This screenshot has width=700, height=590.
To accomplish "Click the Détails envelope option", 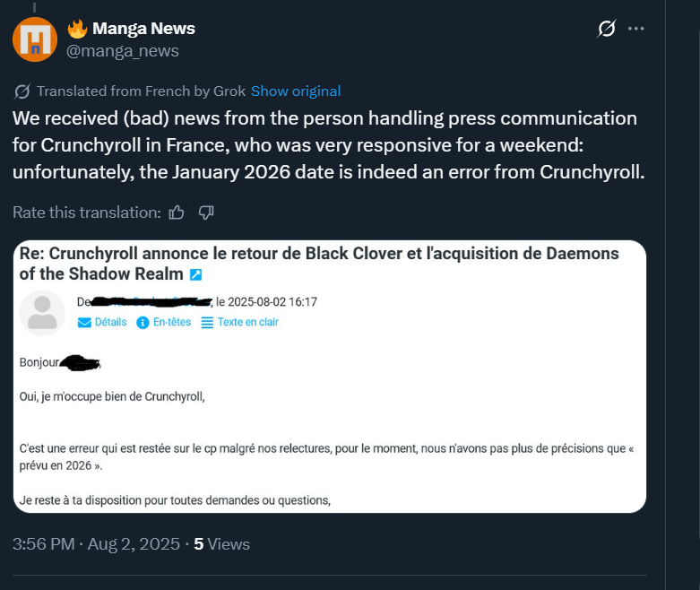I will pyautogui.click(x=102, y=322).
